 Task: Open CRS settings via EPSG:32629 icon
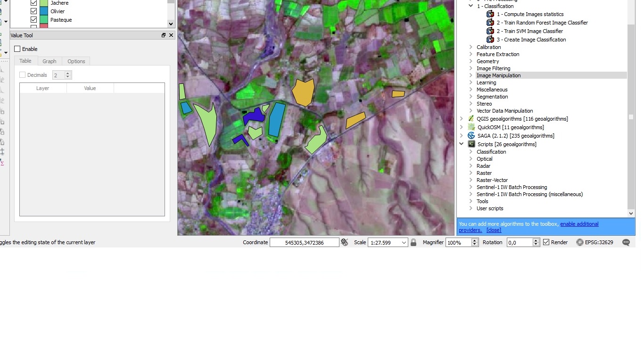point(580,242)
